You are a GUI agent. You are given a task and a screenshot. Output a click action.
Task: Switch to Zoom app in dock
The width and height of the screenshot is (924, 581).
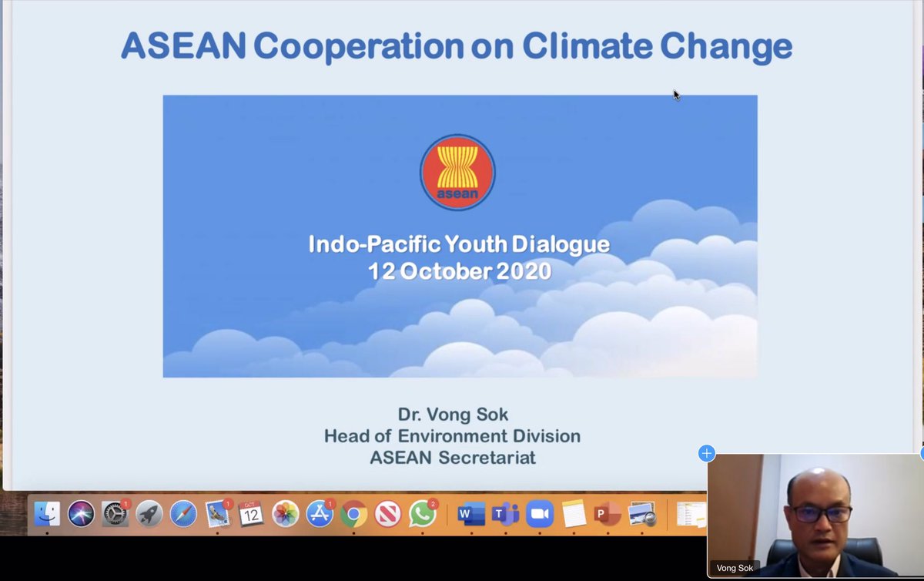tap(540, 513)
